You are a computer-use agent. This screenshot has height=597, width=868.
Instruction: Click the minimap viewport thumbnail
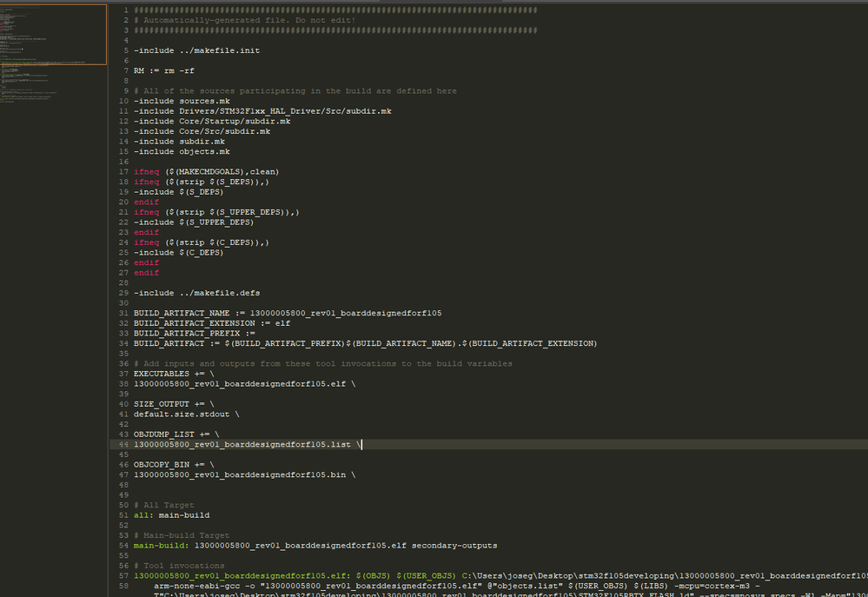(x=53, y=35)
